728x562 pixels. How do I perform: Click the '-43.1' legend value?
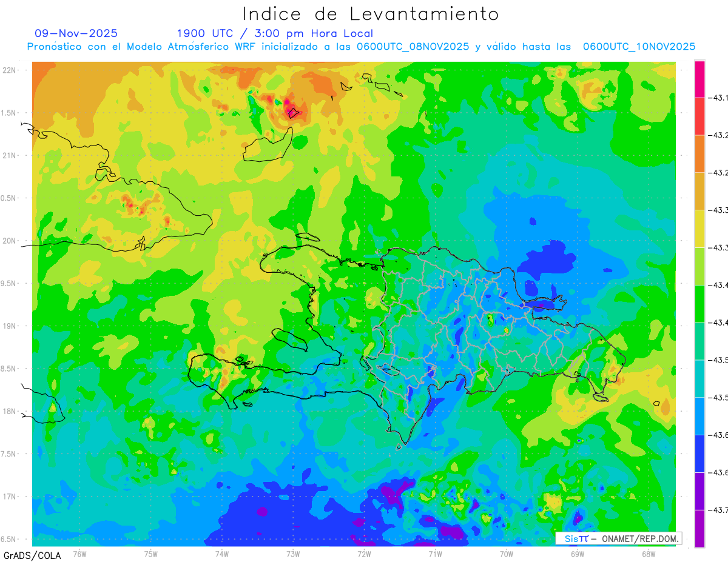pyautogui.click(x=718, y=98)
